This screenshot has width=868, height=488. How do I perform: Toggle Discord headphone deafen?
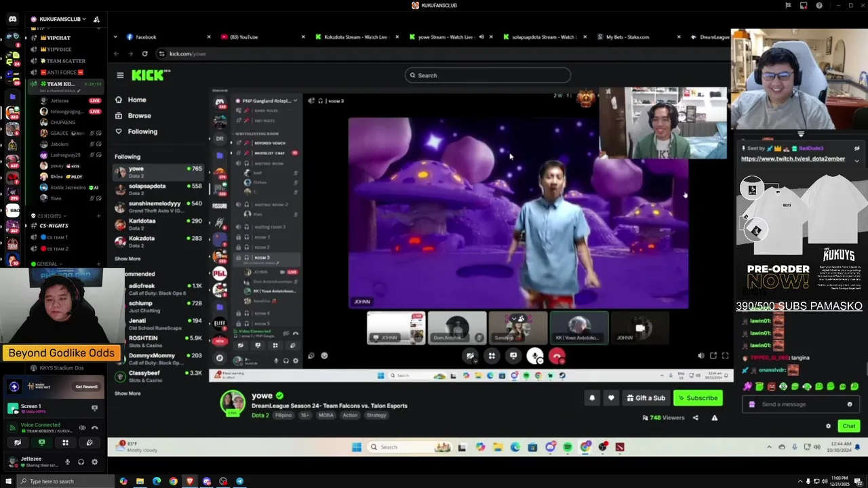coord(81,462)
